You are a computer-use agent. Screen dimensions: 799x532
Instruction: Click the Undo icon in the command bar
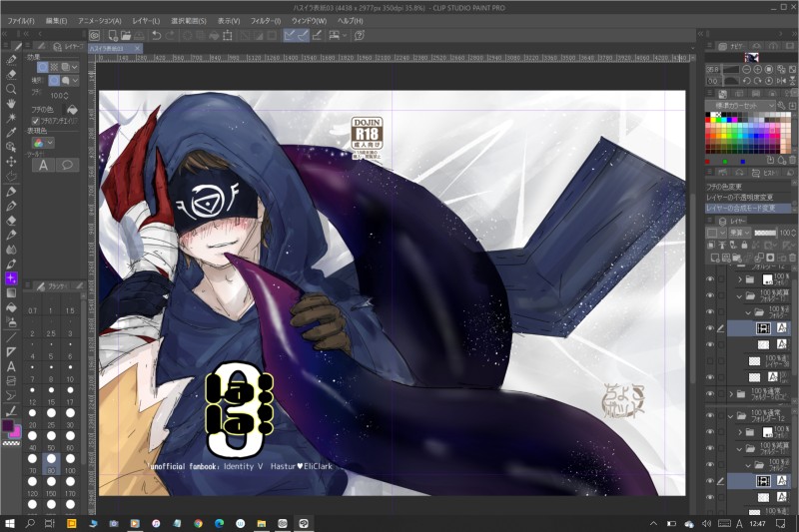point(157,35)
